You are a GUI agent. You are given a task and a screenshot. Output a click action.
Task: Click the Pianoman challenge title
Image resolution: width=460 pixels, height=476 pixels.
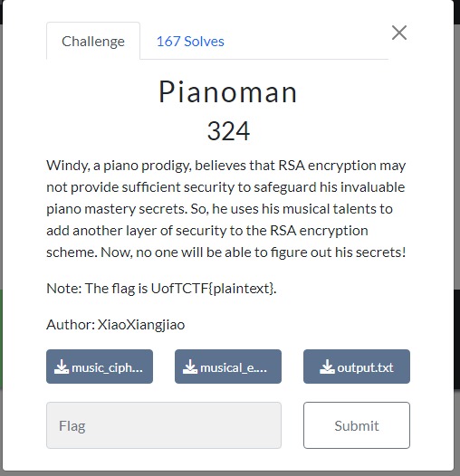[228, 91]
